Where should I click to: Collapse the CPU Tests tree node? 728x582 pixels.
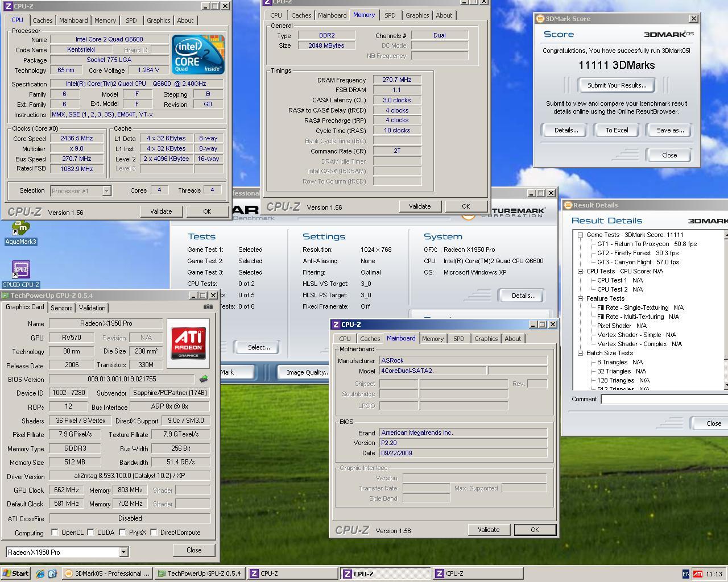pyautogui.click(x=580, y=271)
